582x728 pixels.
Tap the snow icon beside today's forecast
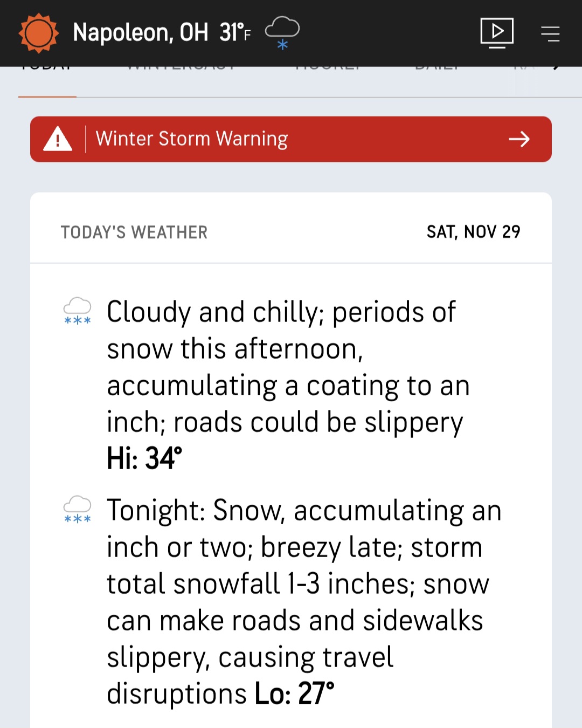pyautogui.click(x=77, y=311)
